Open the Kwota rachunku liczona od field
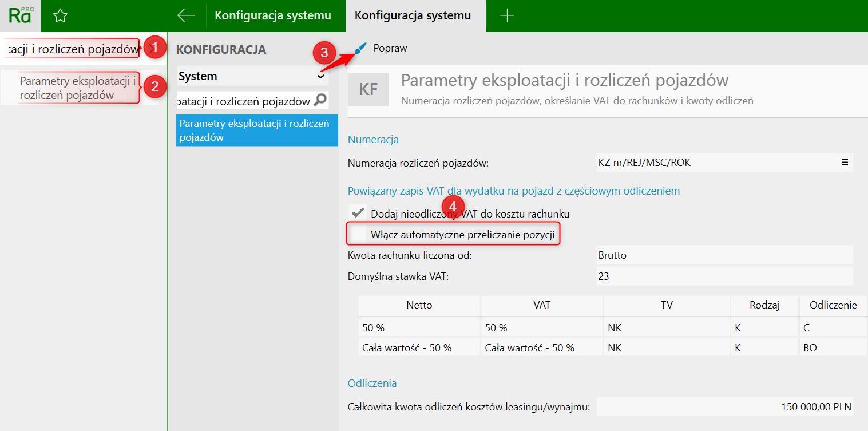Image resolution: width=868 pixels, height=431 pixels. tap(724, 255)
